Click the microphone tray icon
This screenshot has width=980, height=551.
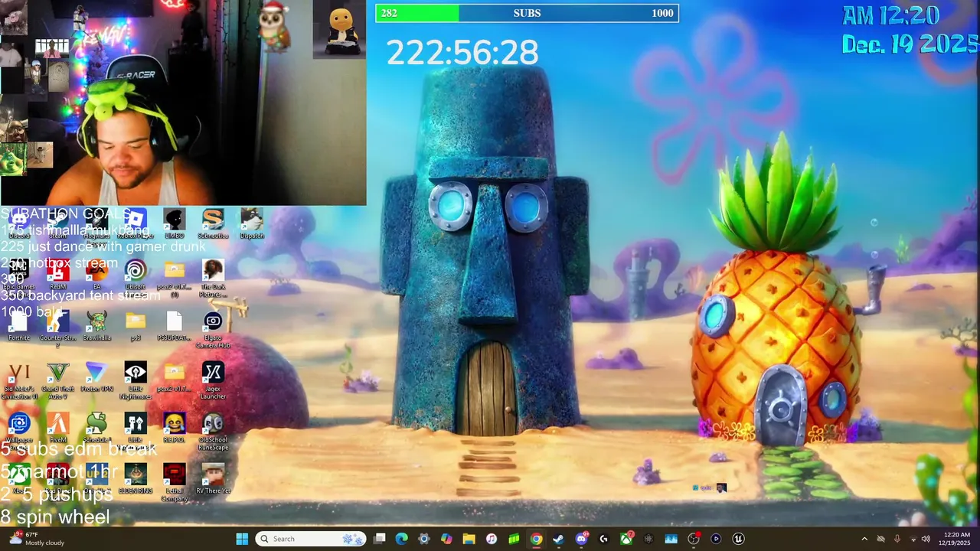(897, 539)
